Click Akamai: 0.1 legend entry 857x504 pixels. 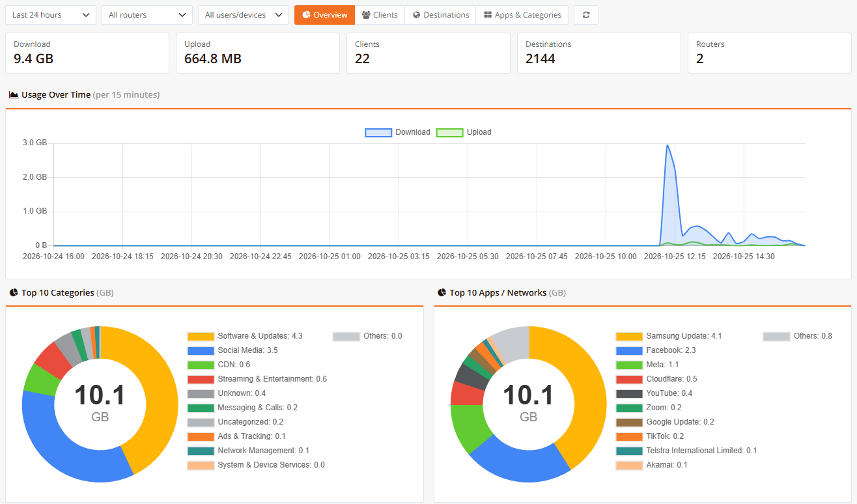tap(652, 465)
